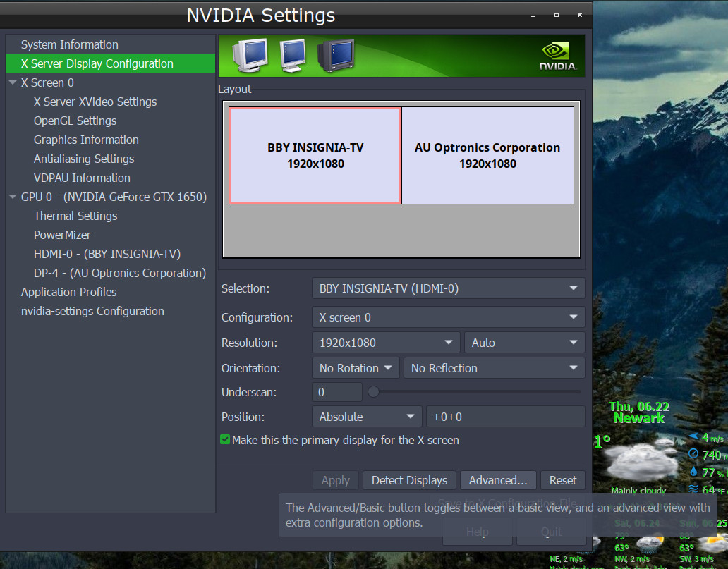Open the No Reflection dropdown

tap(494, 368)
